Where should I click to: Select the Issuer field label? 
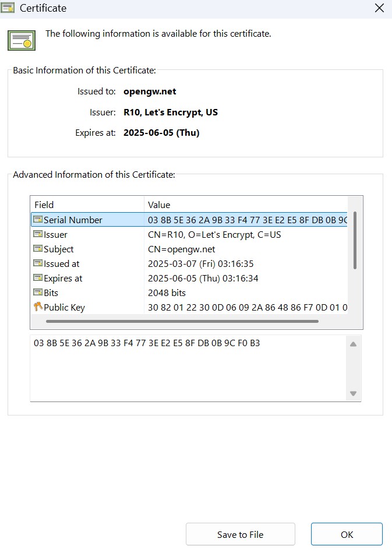(55, 234)
